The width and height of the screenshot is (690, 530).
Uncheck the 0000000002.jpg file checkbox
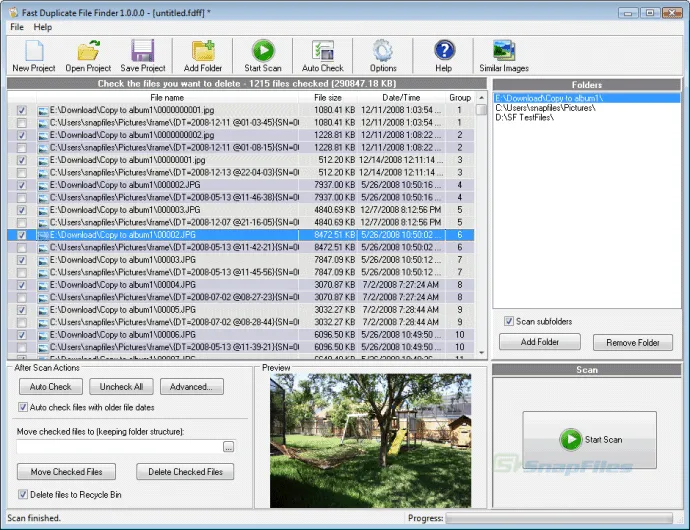coord(21,136)
